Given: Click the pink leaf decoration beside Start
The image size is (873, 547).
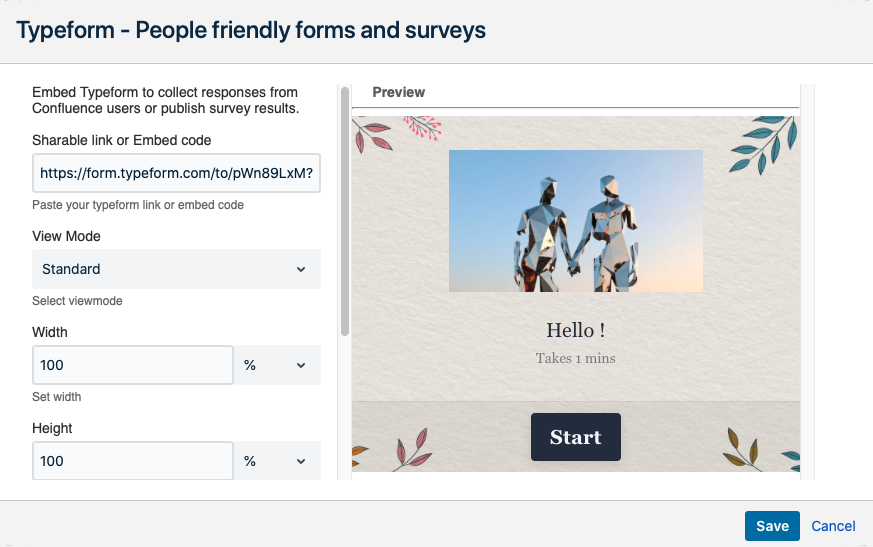Looking at the screenshot, I should pos(413,447).
